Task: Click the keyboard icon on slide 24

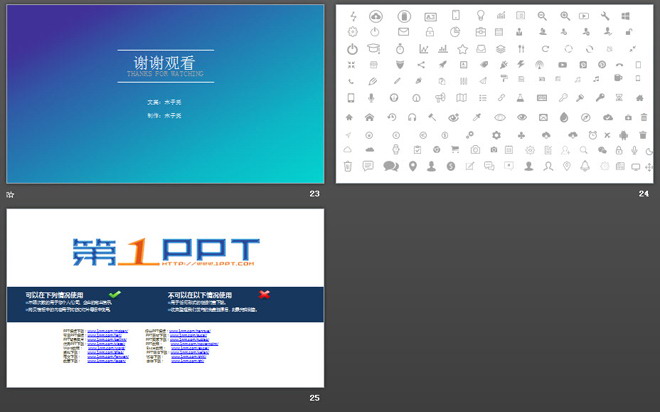Action: (x=542, y=98)
